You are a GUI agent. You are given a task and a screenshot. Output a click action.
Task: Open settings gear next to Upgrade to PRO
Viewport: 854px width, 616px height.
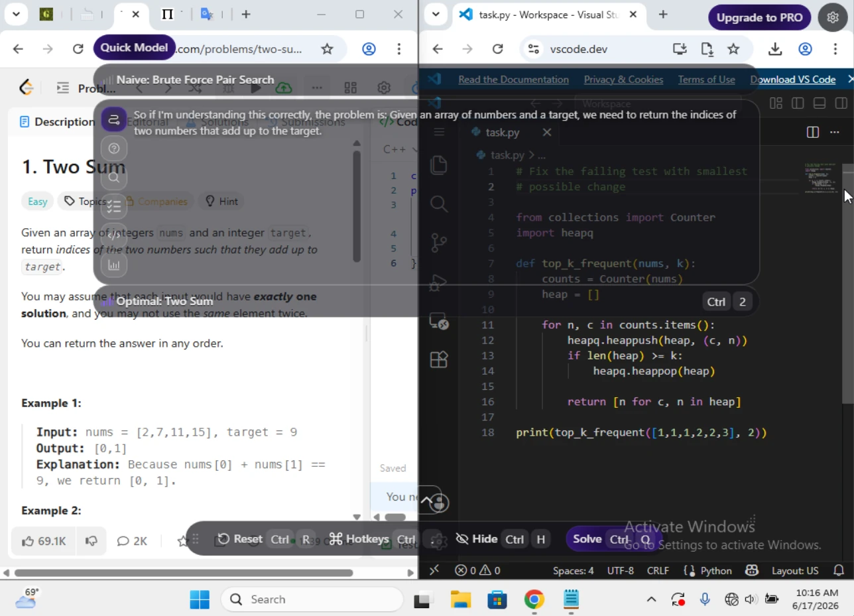tap(832, 17)
